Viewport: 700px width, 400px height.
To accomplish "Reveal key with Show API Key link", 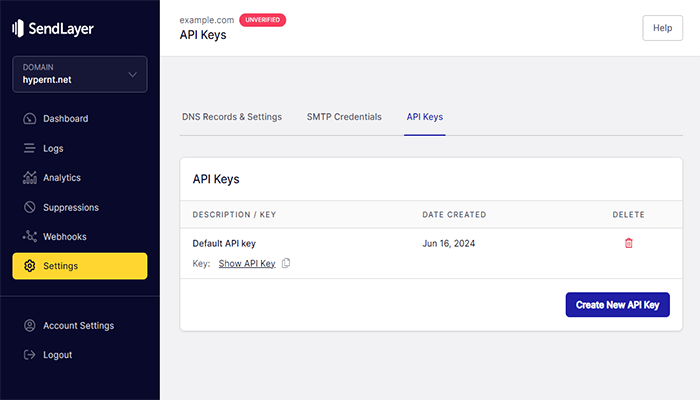I will coord(247,263).
